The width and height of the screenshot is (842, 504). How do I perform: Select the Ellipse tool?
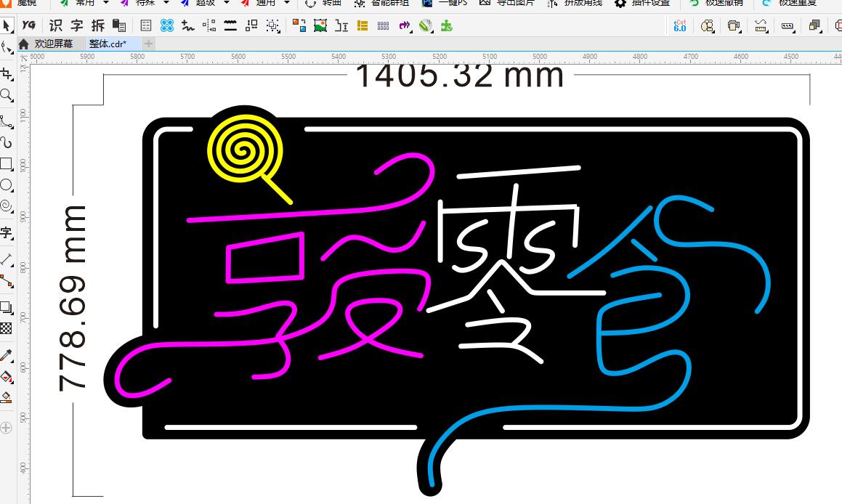(x=7, y=185)
